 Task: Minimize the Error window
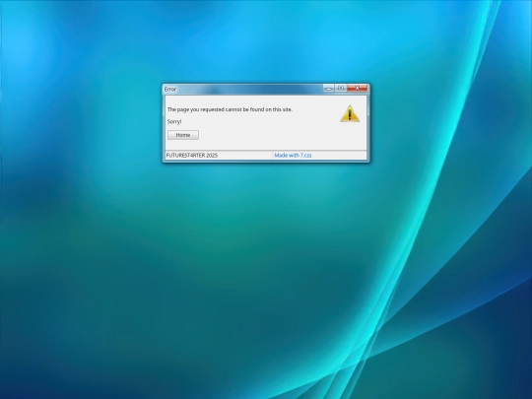[328, 89]
